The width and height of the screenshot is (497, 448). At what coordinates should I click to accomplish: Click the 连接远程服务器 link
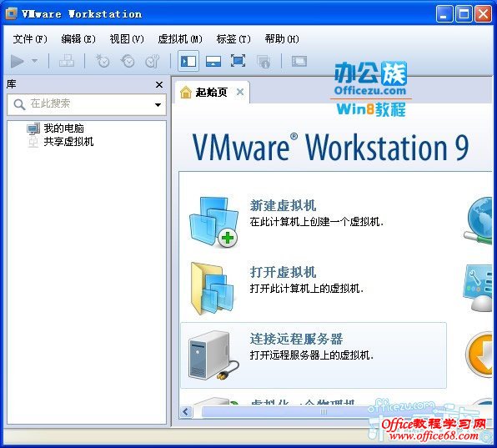[x=296, y=339]
